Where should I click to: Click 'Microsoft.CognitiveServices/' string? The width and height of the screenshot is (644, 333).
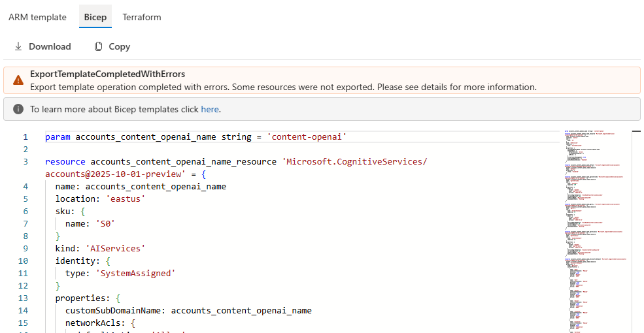(355, 161)
